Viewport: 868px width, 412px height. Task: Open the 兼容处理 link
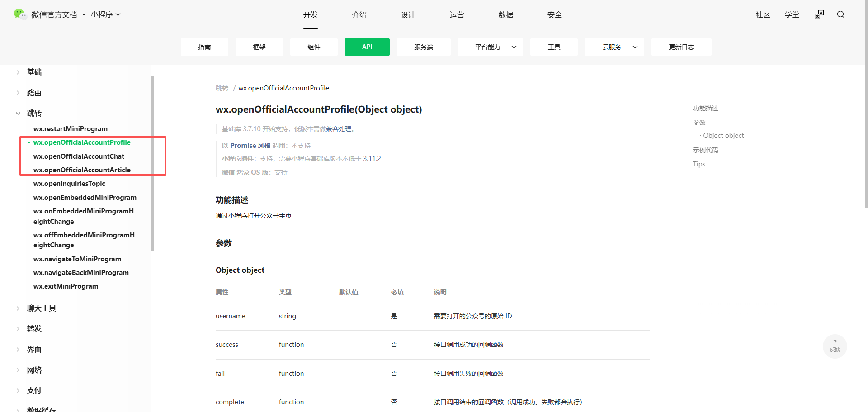click(x=339, y=129)
